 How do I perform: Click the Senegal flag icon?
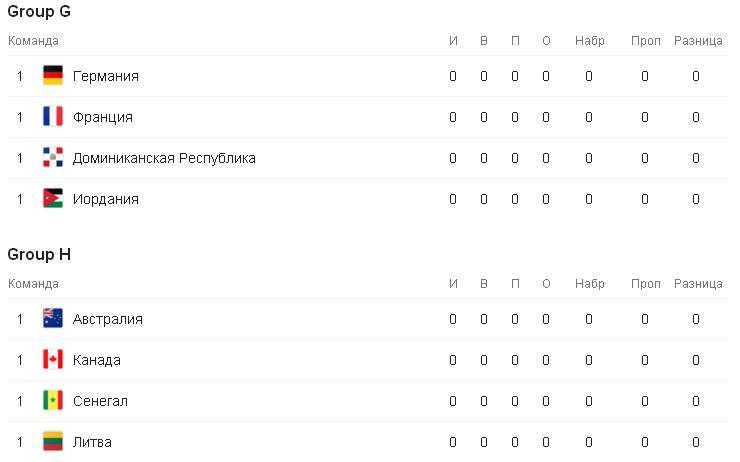point(53,401)
